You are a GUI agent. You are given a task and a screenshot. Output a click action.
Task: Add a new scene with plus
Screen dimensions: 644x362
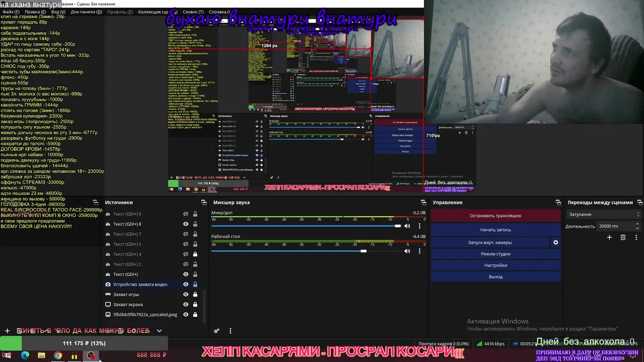pos(7,331)
